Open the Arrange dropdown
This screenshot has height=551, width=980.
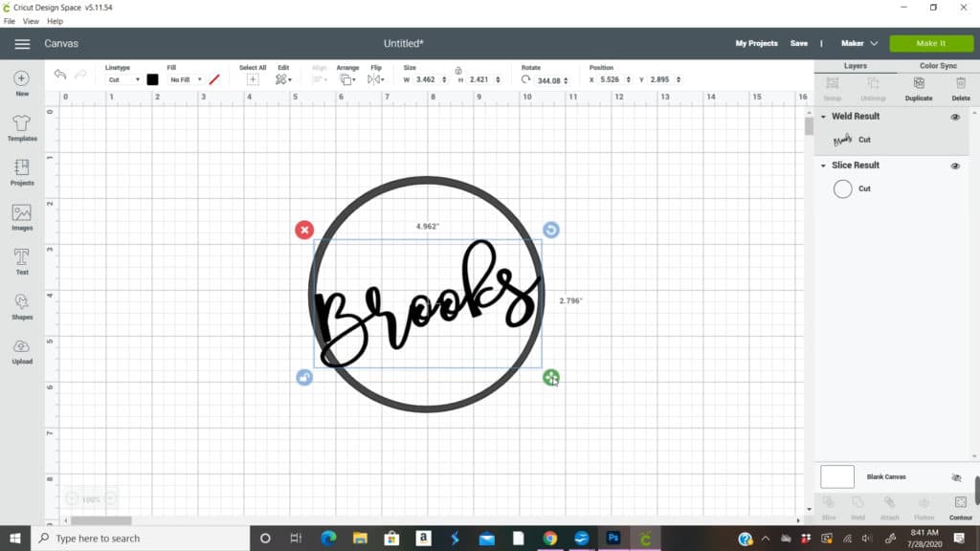[x=347, y=79]
